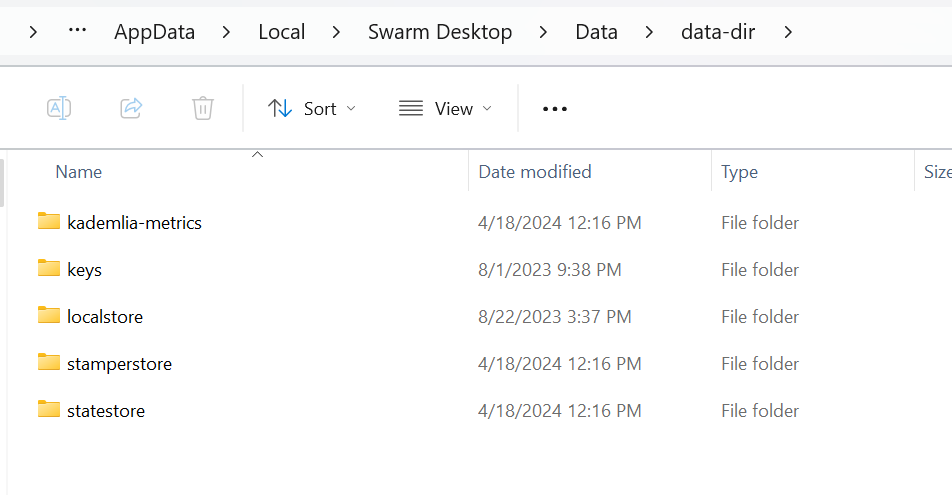Click the stamperstore folder icon
This screenshot has height=495, width=952.
coord(49,363)
